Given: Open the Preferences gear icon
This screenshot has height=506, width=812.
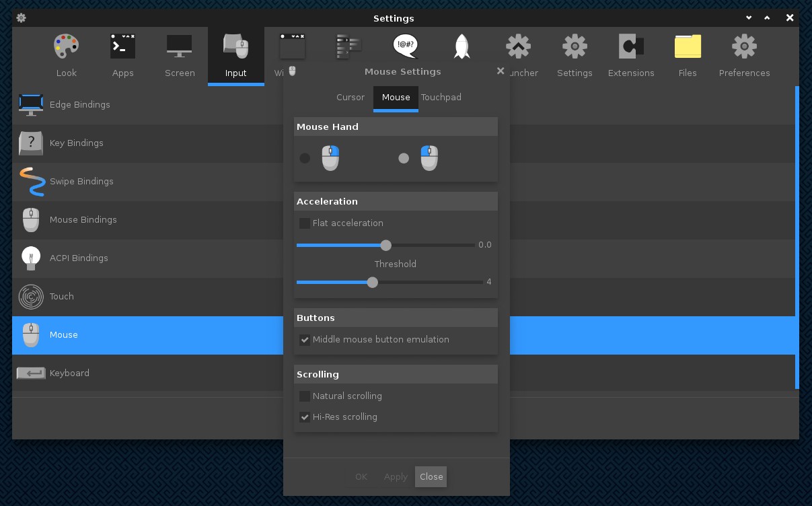Looking at the screenshot, I should pos(744,46).
